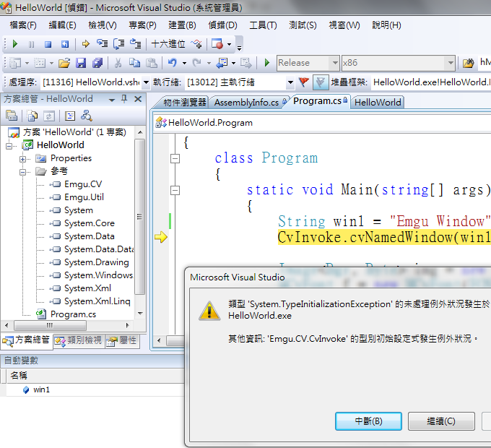Open the HelloWorld.Program class navigation combo
Screen dimensions: 491x448
tap(323, 123)
